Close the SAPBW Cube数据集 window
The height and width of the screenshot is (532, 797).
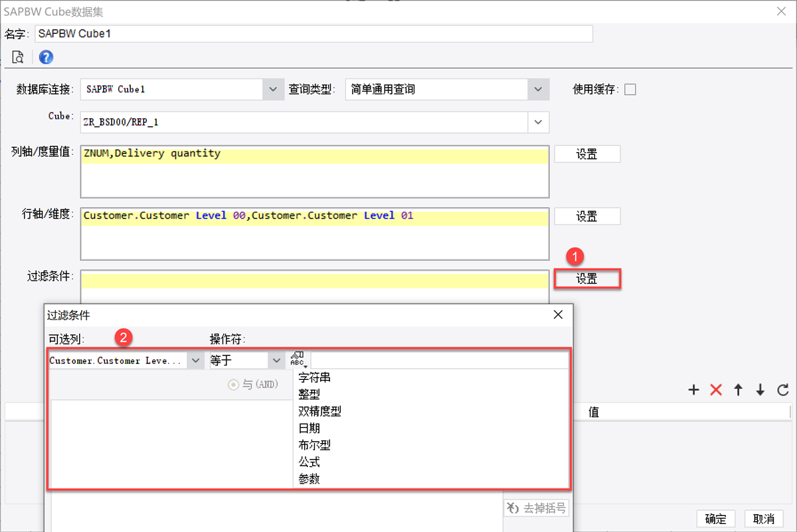pyautogui.click(x=782, y=11)
